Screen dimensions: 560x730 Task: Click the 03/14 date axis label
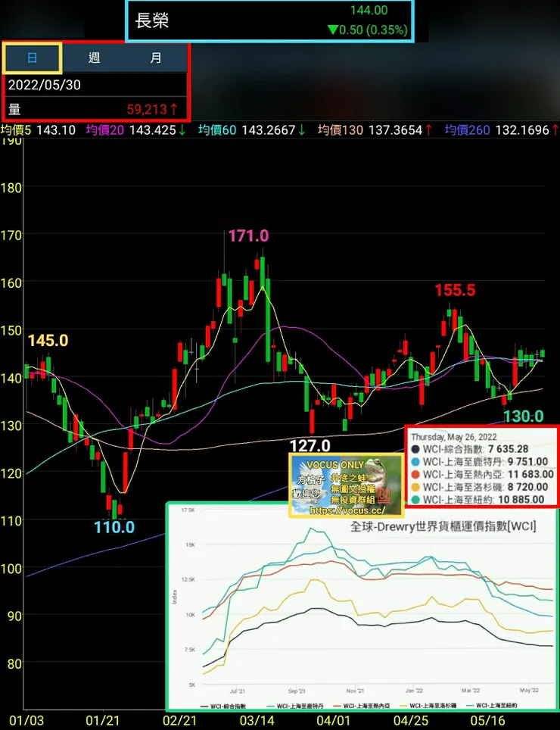(x=257, y=721)
